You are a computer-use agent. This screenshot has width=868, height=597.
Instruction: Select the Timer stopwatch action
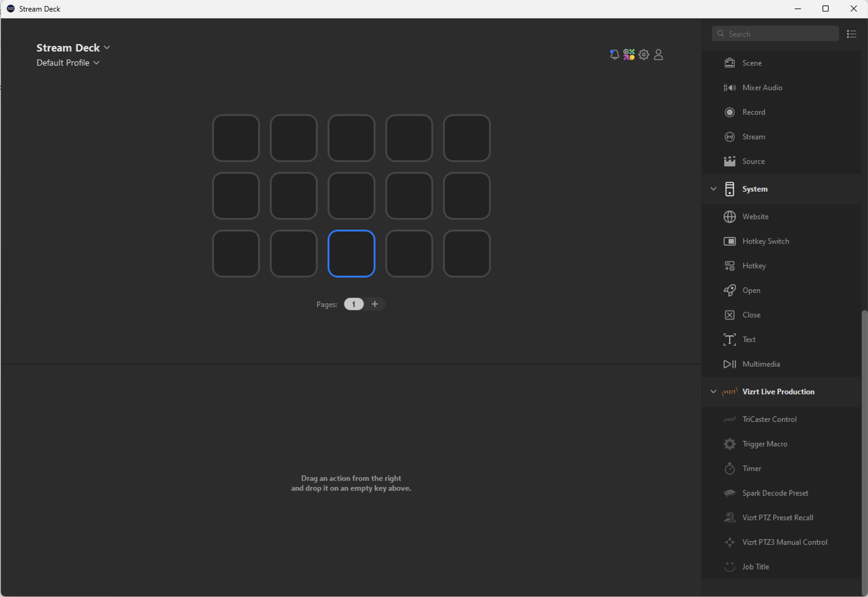pos(729,468)
